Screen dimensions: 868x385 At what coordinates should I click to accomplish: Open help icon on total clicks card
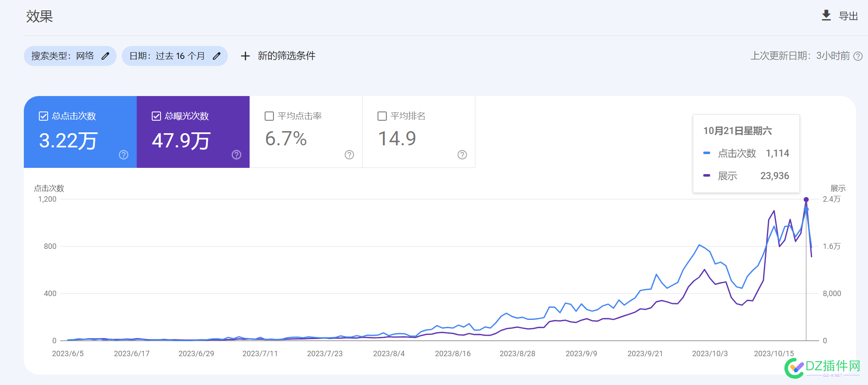[124, 155]
